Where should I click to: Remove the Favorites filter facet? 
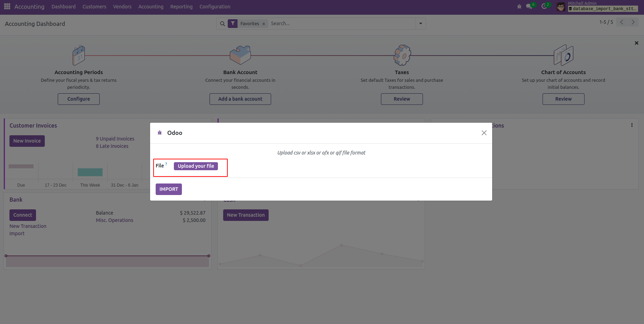pyautogui.click(x=264, y=24)
